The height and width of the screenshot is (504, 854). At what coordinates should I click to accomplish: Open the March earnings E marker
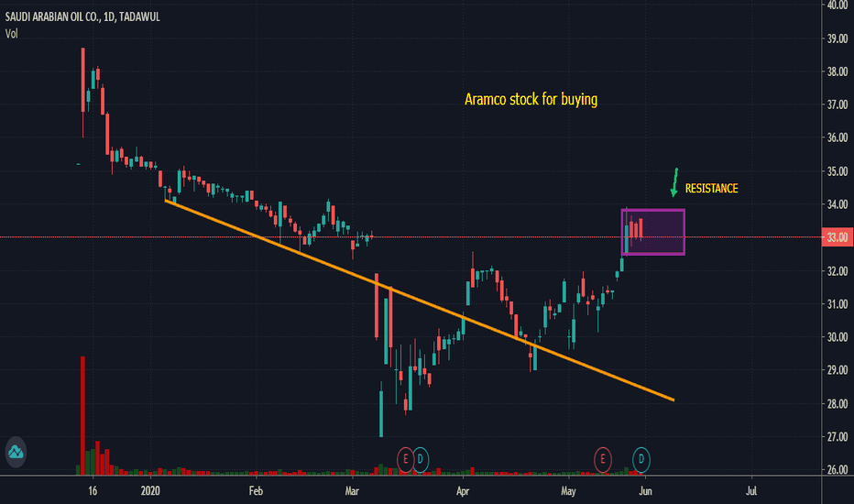pyautogui.click(x=405, y=459)
